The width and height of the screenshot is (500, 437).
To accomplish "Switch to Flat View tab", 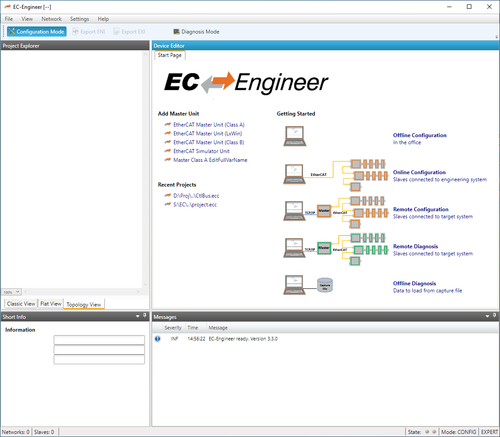I will (x=51, y=304).
